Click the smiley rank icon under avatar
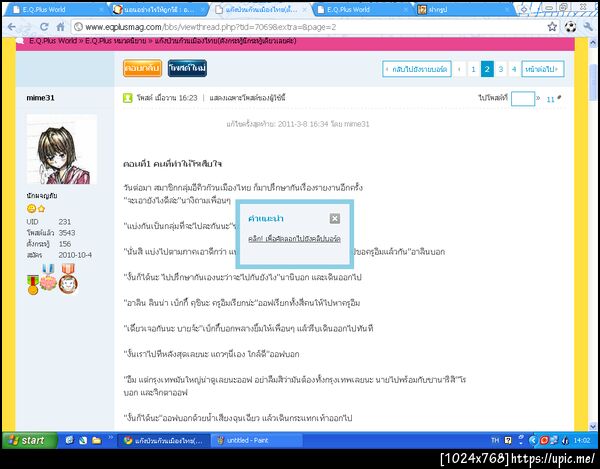Screen dimensions: 600x469 tap(32, 208)
